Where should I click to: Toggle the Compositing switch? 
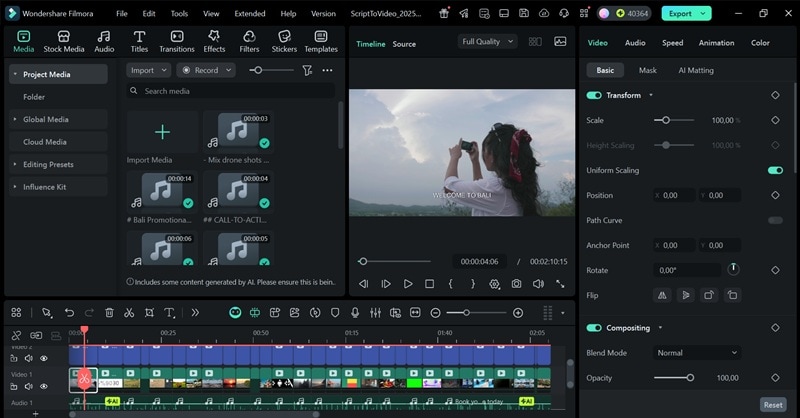pos(594,328)
